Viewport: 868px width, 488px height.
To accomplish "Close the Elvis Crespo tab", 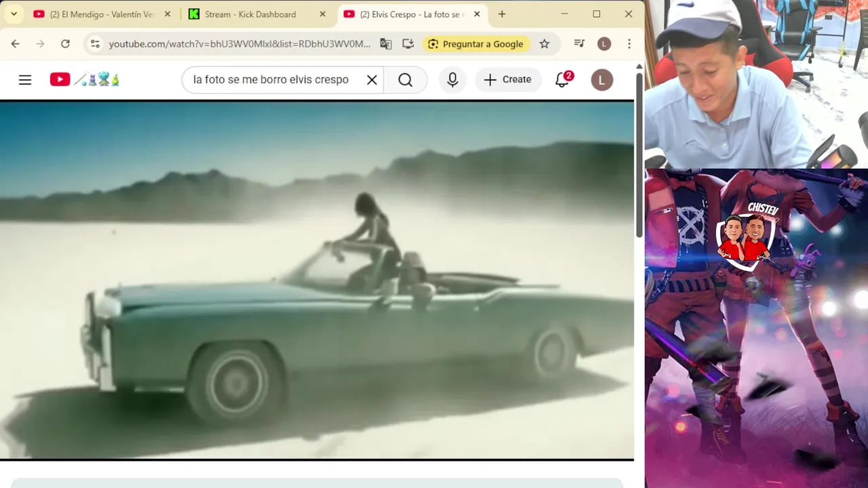I will click(477, 14).
